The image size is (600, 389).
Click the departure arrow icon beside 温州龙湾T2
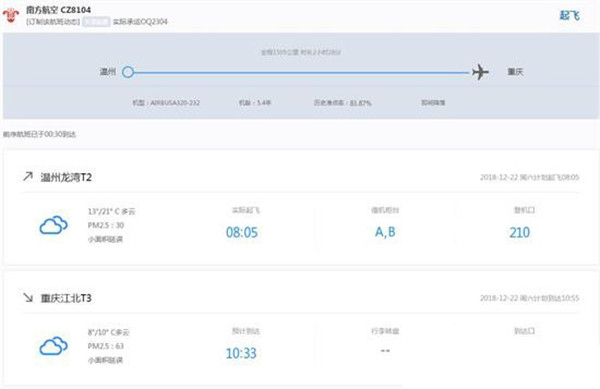tap(28, 176)
